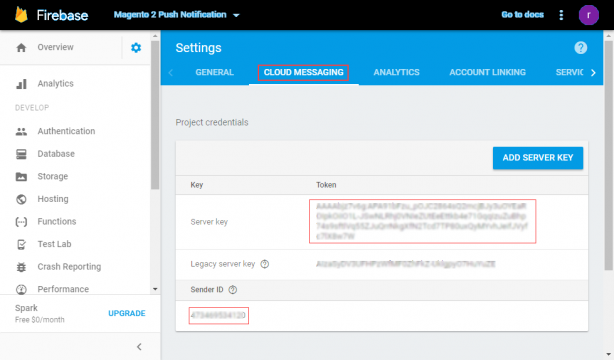Click the Spark Free $0/month plan label
The image size is (614, 360).
[x=40, y=314]
